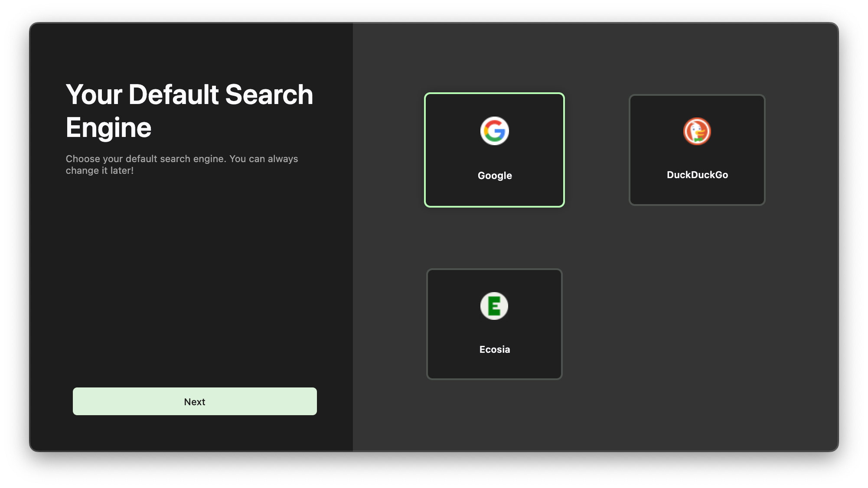Continue with the Next button
Screen dimensions: 868x488
(x=195, y=401)
